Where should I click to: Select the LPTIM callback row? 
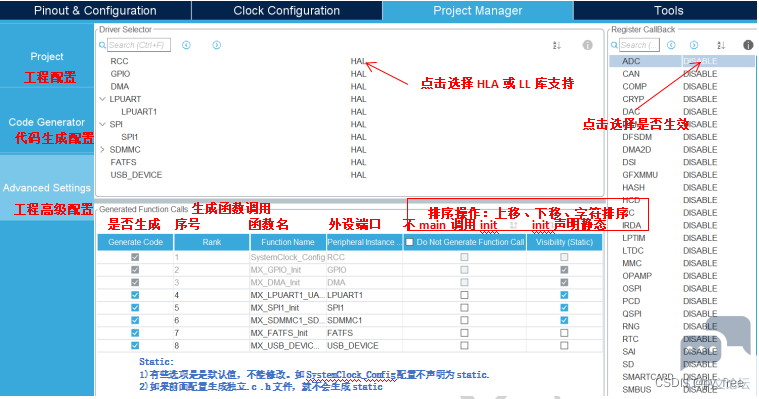click(x=682, y=238)
